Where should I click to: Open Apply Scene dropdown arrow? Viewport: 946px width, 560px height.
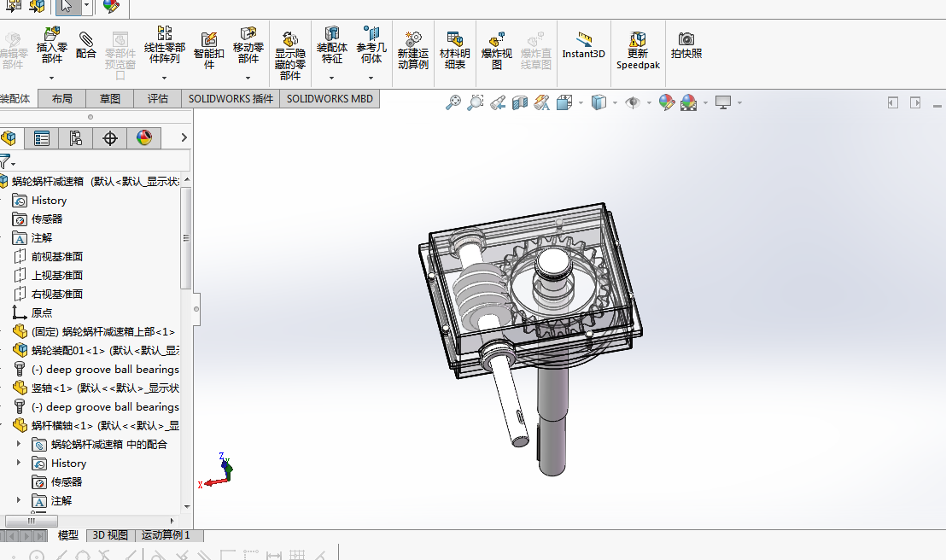[x=705, y=103]
